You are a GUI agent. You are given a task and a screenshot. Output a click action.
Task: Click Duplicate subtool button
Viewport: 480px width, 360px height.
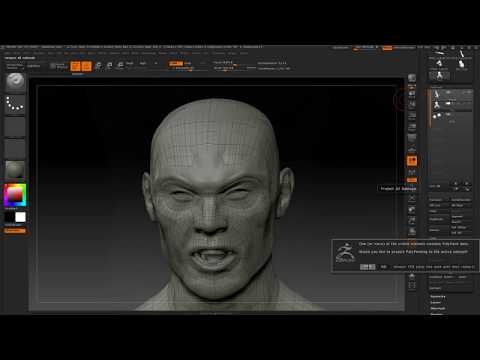point(439,219)
